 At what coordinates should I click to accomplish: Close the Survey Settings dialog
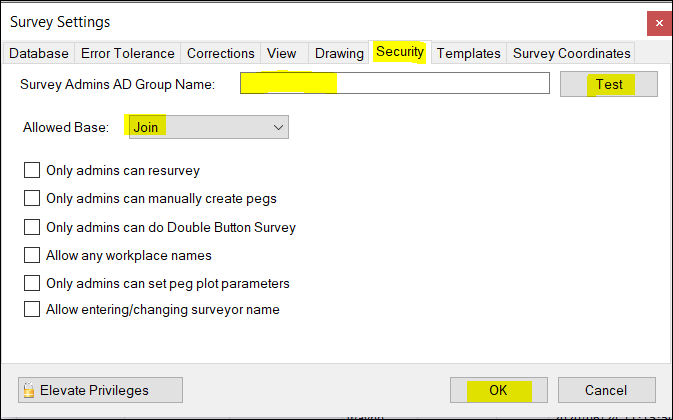(654, 21)
